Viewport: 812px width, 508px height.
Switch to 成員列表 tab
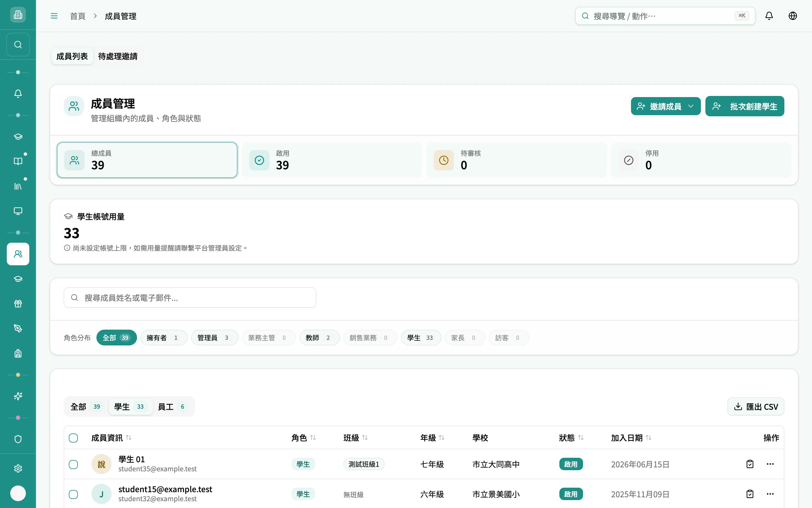pos(72,56)
